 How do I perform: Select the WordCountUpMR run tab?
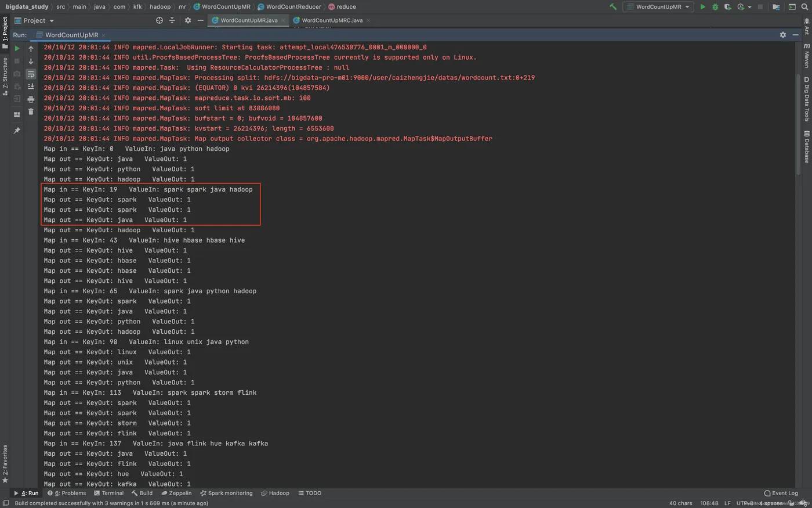[71, 35]
